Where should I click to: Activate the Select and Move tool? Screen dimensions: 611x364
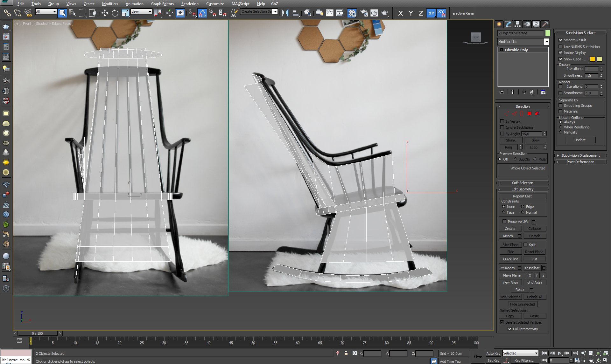(x=105, y=13)
